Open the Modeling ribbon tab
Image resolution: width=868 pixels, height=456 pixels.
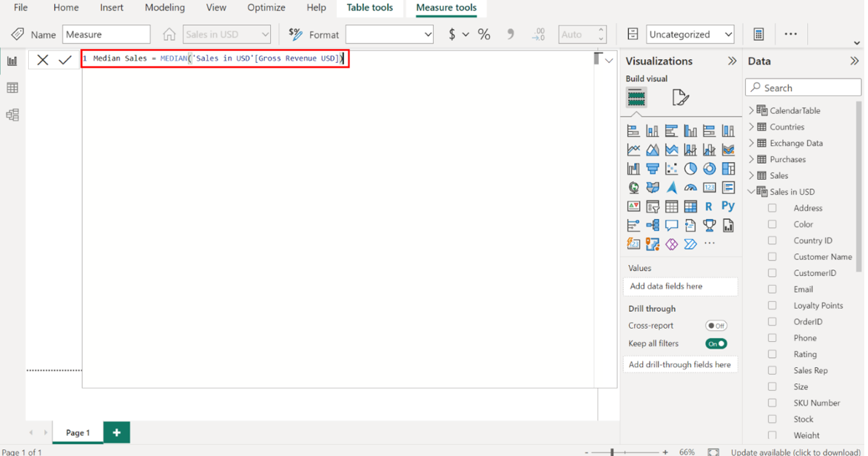tap(164, 8)
